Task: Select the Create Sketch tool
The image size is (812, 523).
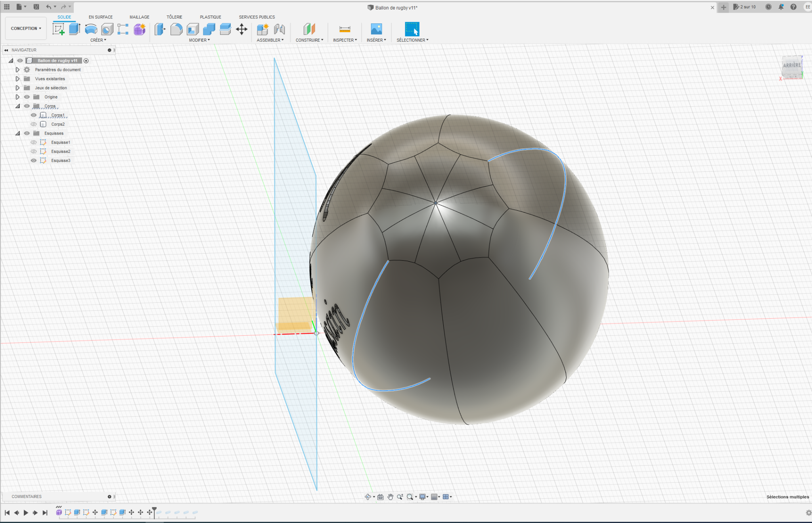Action: [x=58, y=29]
